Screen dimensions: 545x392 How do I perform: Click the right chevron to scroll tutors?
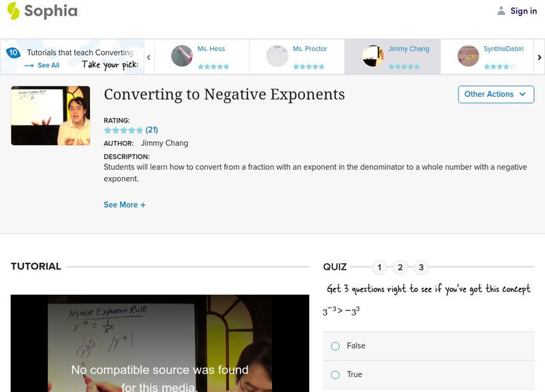point(539,56)
